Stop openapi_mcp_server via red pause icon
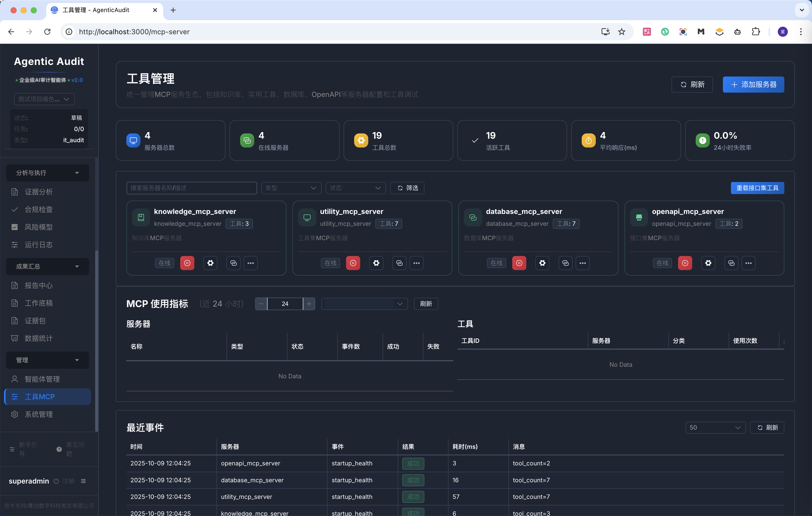Viewport: 812px width, 516px height. click(685, 263)
